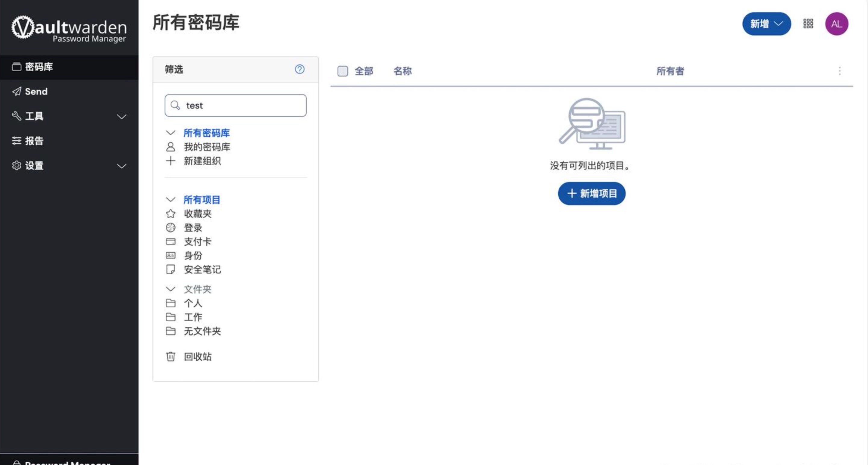
Task: Open the 密码库 vault menu item
Action: click(x=69, y=67)
